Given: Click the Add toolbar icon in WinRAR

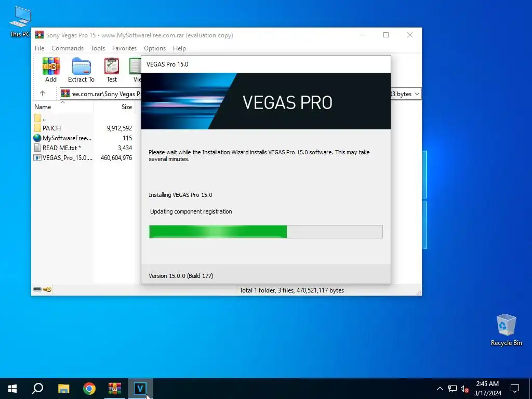Looking at the screenshot, I should 51,69.
